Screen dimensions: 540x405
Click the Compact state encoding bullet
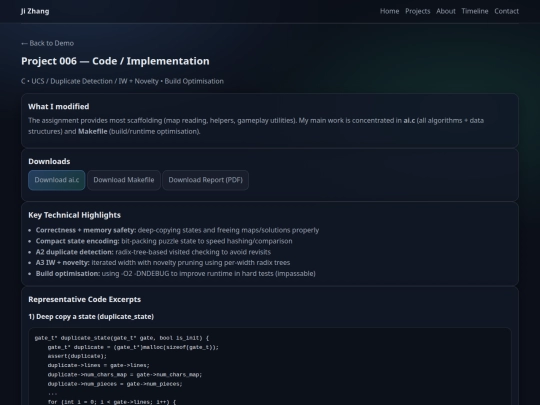click(x=164, y=241)
